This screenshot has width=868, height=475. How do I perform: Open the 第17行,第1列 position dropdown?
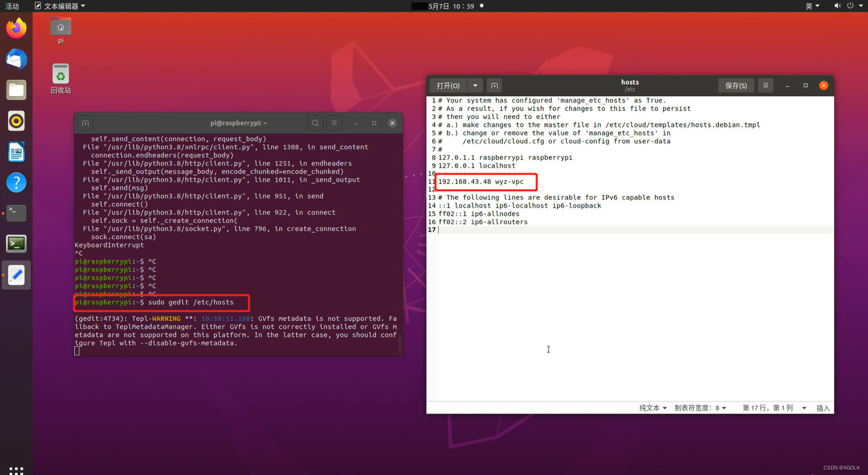point(774,408)
